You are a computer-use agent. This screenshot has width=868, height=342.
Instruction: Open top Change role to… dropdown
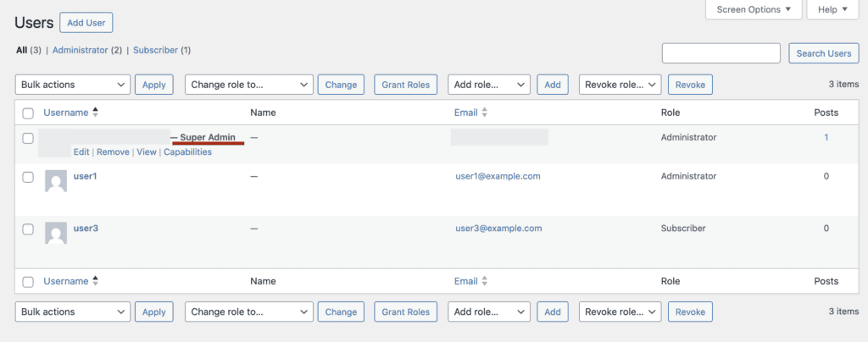coord(249,85)
